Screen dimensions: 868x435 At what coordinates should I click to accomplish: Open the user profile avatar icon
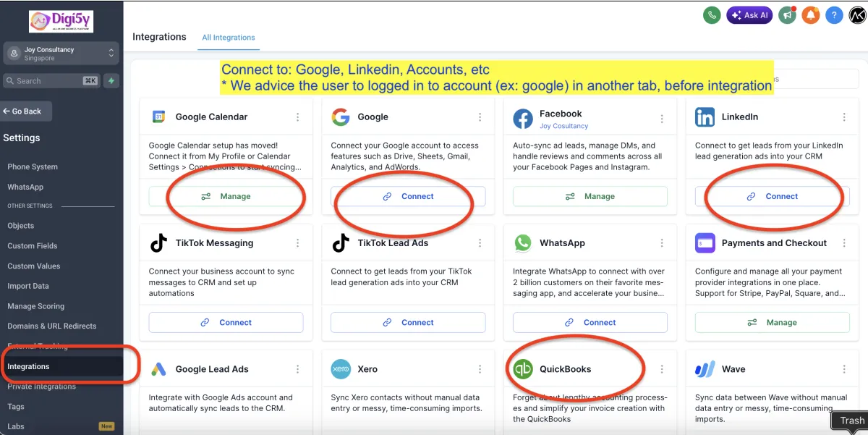tap(858, 15)
